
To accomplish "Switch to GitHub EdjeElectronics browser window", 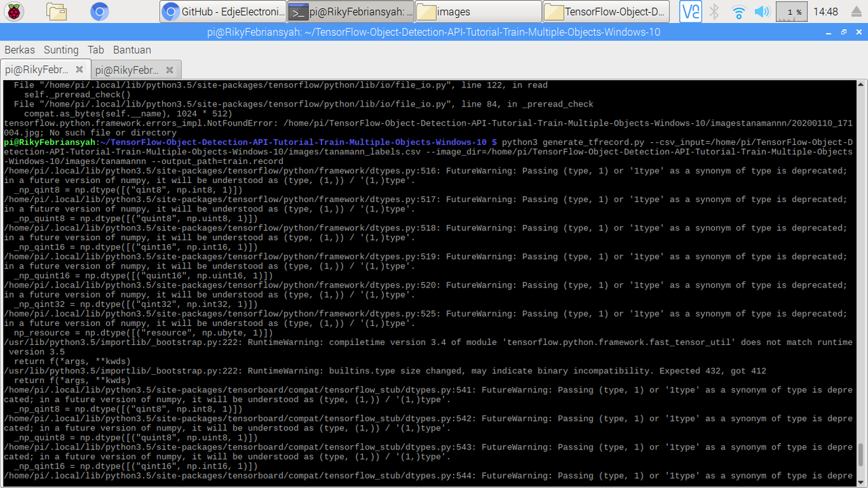I will click(222, 12).
